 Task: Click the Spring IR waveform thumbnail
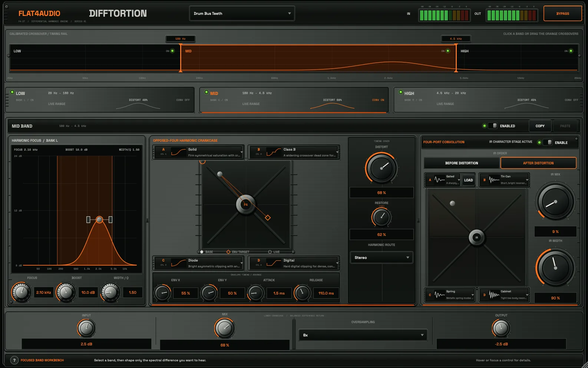[439, 295]
